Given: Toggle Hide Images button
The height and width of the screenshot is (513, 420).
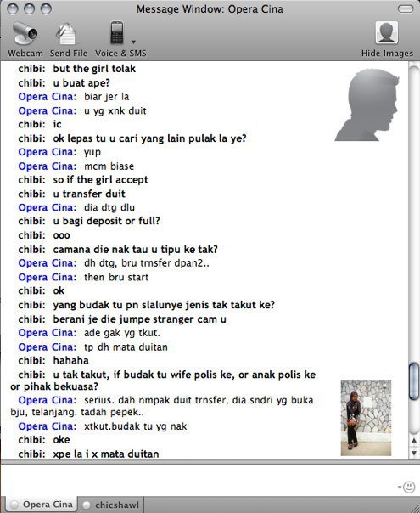Looking at the screenshot, I should 387,33.
